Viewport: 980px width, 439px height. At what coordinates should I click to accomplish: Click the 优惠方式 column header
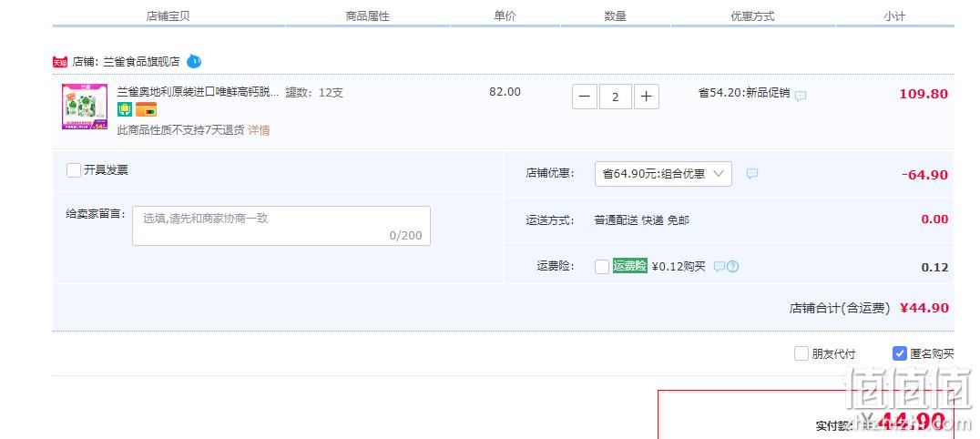click(752, 16)
